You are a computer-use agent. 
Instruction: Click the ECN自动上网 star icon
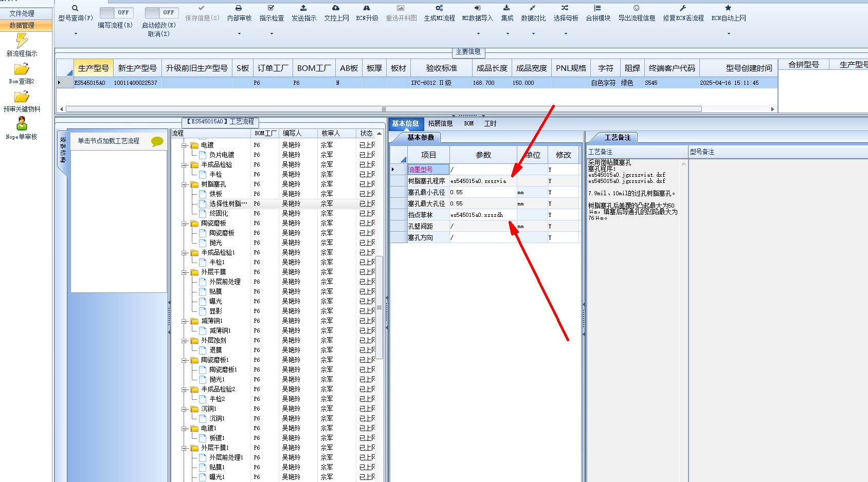[x=728, y=8]
